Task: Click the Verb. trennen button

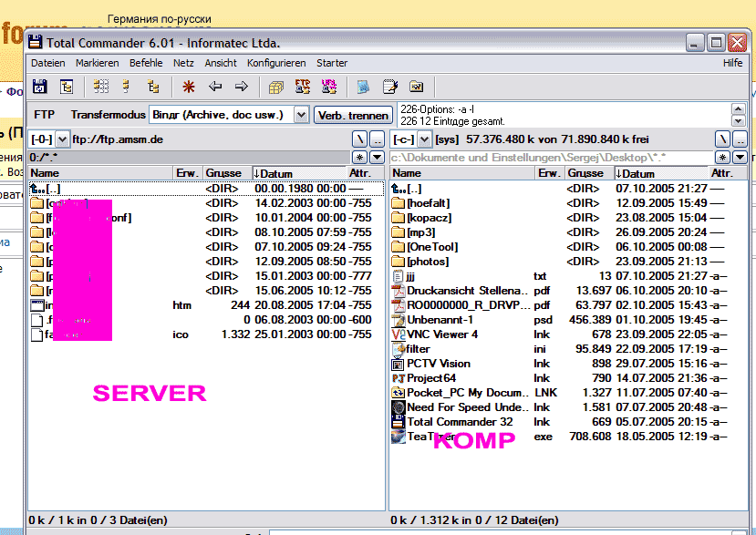Action: click(353, 116)
